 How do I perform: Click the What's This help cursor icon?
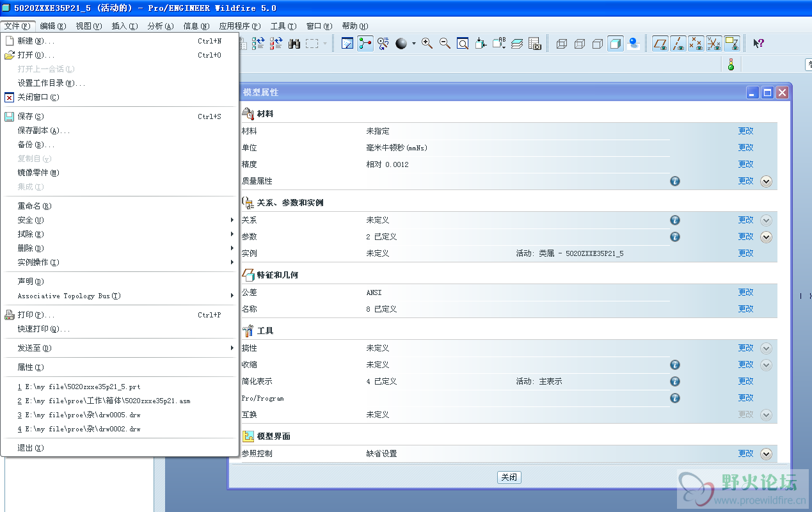[758, 44]
